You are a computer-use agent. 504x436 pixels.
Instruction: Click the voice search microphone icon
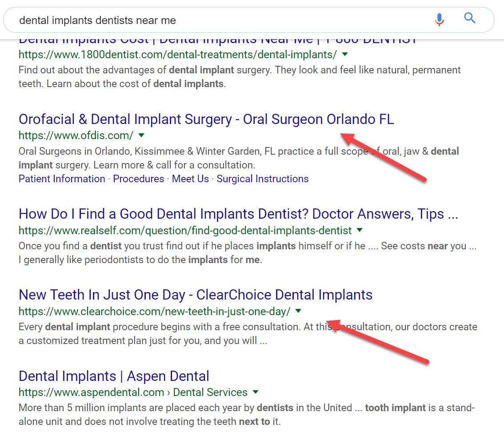(x=439, y=20)
